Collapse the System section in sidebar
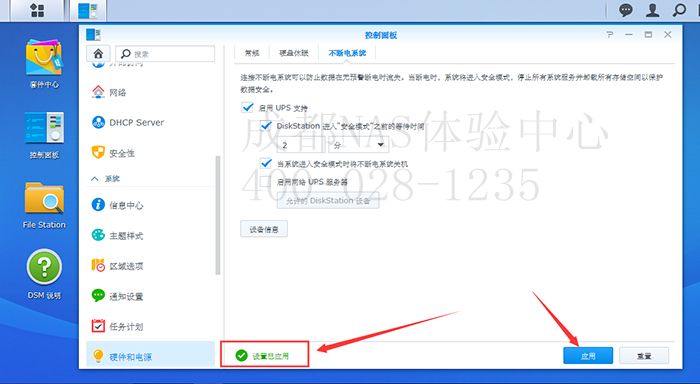 95,179
